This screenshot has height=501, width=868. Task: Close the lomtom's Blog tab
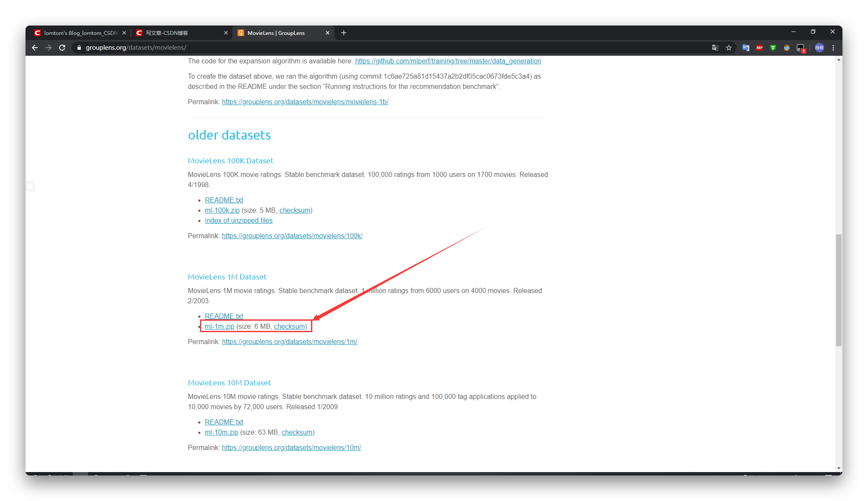pyautogui.click(x=124, y=33)
